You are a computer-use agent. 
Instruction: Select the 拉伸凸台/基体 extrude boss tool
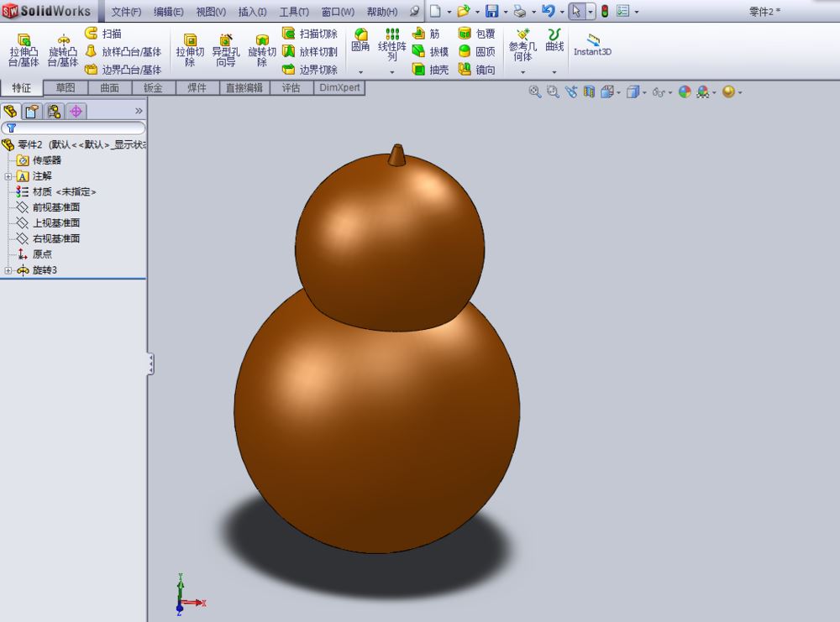[x=24, y=50]
